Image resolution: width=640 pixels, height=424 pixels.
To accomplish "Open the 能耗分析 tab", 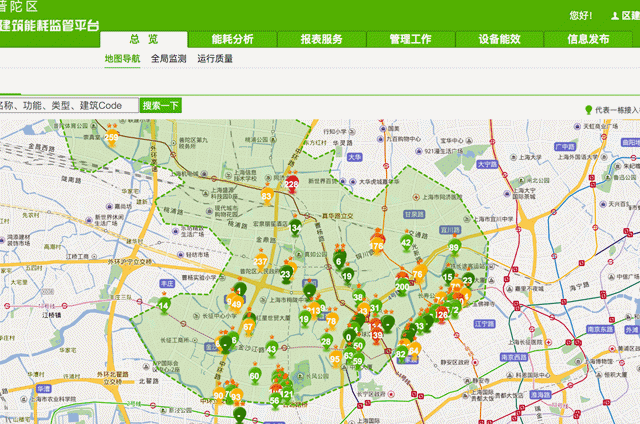I will click(232, 40).
